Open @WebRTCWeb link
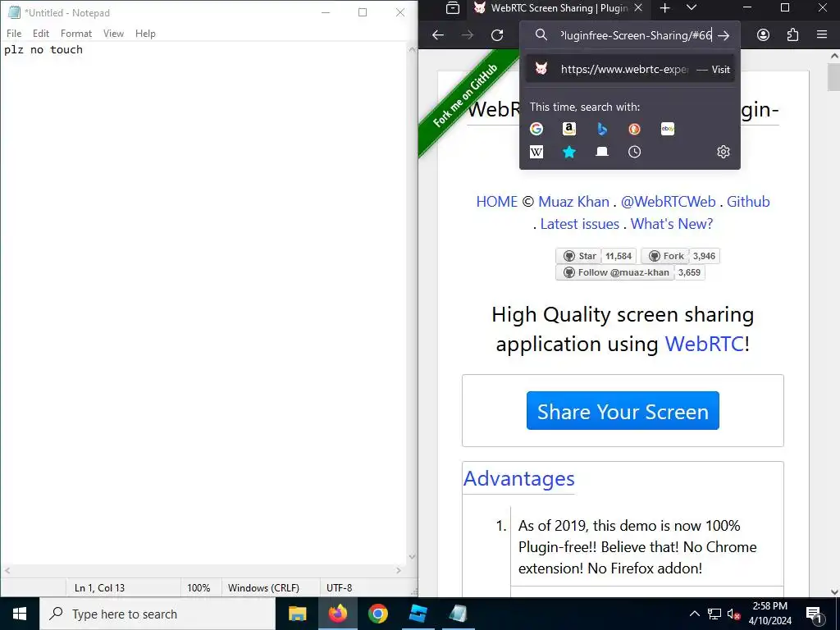The image size is (840, 630). point(668,202)
